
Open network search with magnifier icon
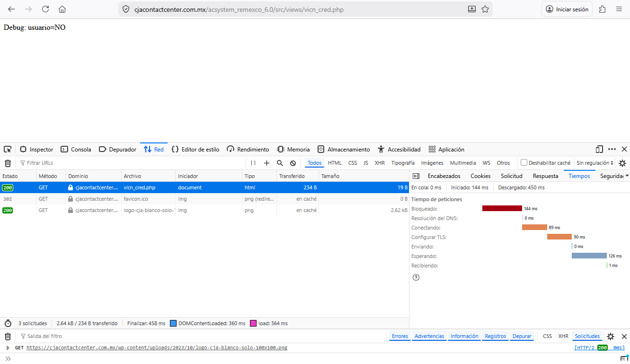tap(280, 163)
